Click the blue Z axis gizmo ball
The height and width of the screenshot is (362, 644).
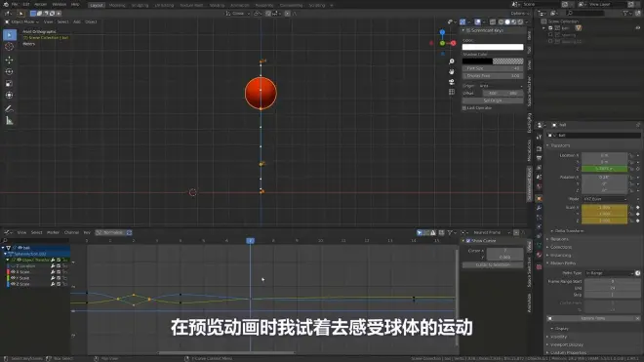pyautogui.click(x=442, y=32)
